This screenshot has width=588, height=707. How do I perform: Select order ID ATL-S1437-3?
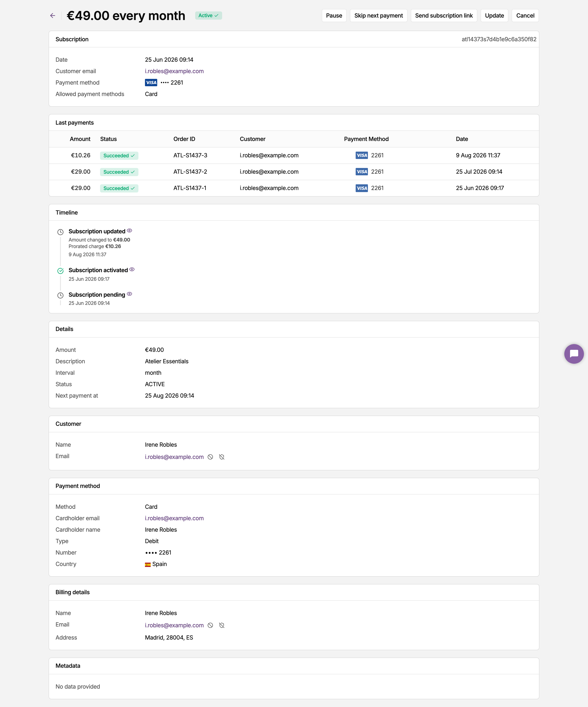(190, 155)
